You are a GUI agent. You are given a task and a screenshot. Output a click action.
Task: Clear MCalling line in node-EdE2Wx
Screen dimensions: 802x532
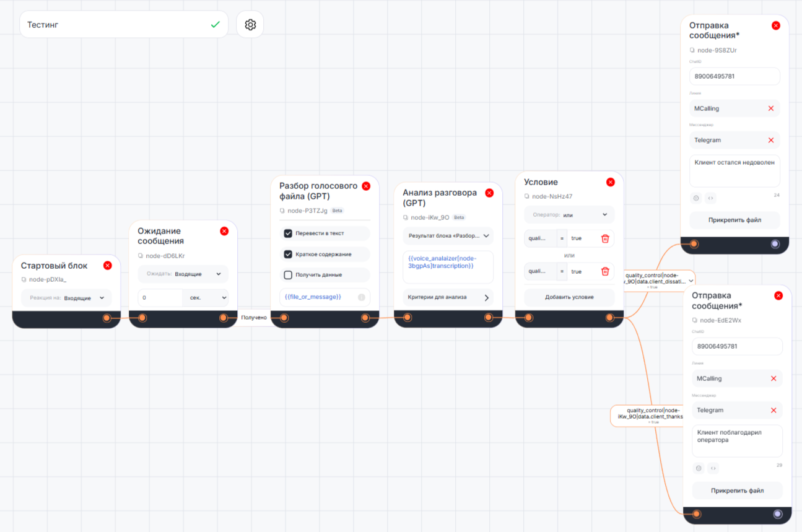(x=774, y=378)
